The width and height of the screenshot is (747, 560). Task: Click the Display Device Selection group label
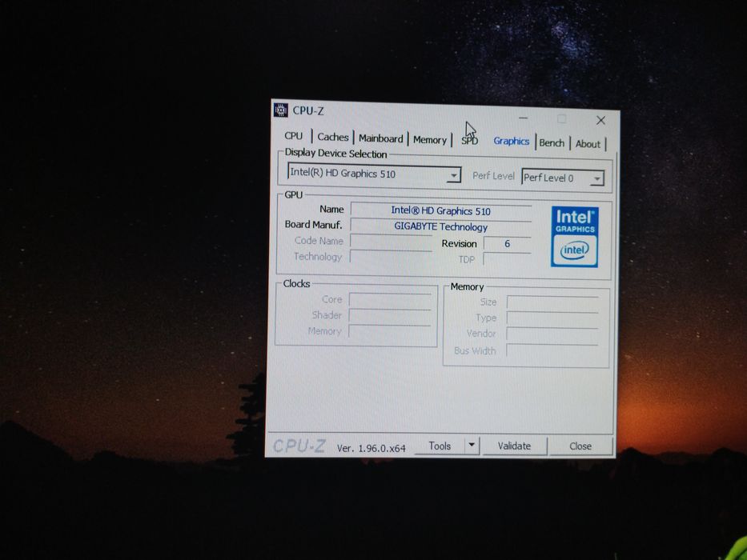click(x=335, y=154)
